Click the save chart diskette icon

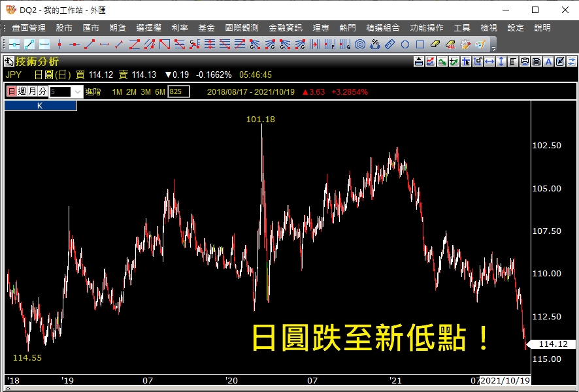(536, 61)
